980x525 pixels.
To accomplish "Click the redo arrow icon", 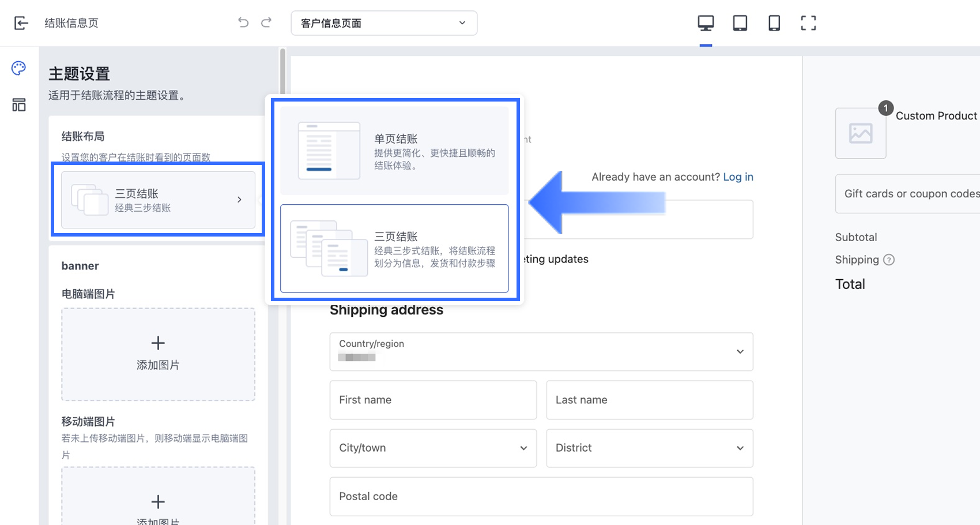I will pyautogui.click(x=266, y=22).
